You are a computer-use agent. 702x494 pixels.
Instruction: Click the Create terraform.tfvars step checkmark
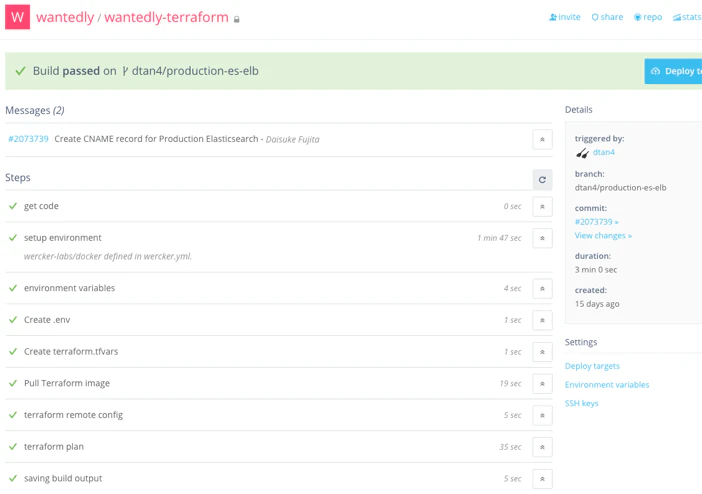(x=13, y=351)
